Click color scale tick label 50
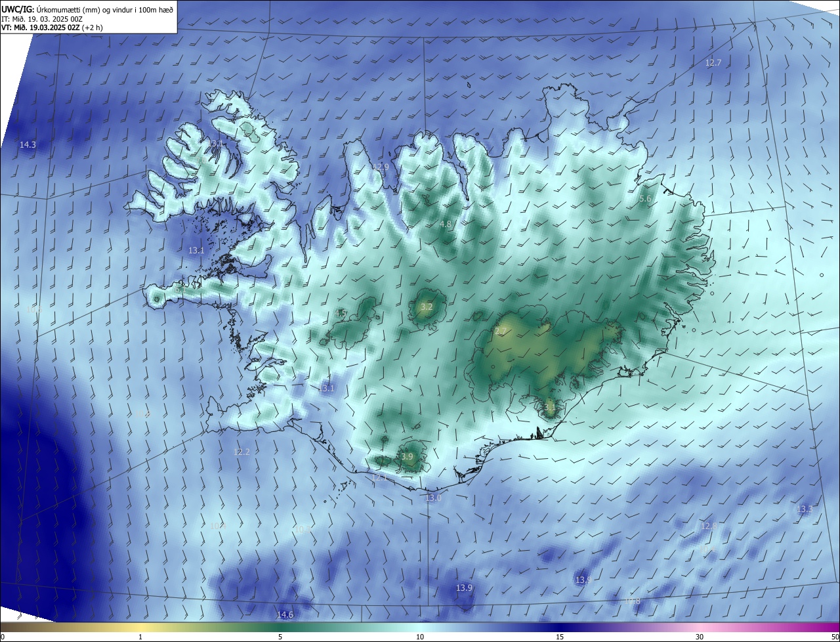 tap(835, 637)
